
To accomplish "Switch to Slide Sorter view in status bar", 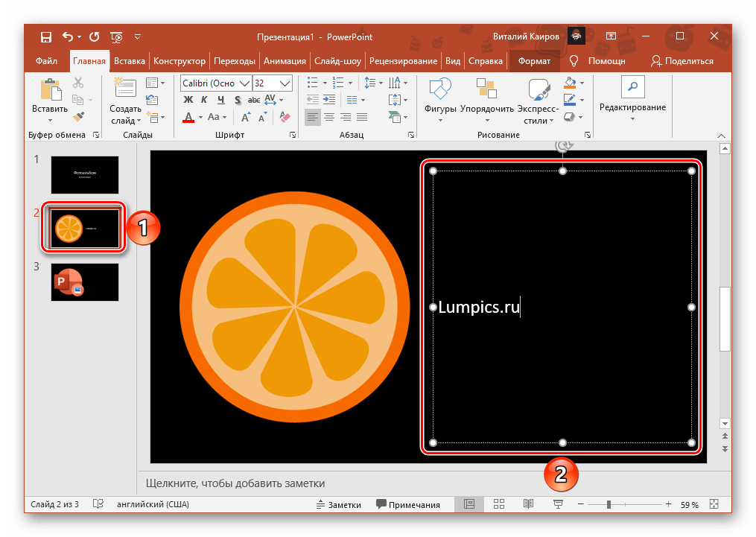I will click(499, 504).
